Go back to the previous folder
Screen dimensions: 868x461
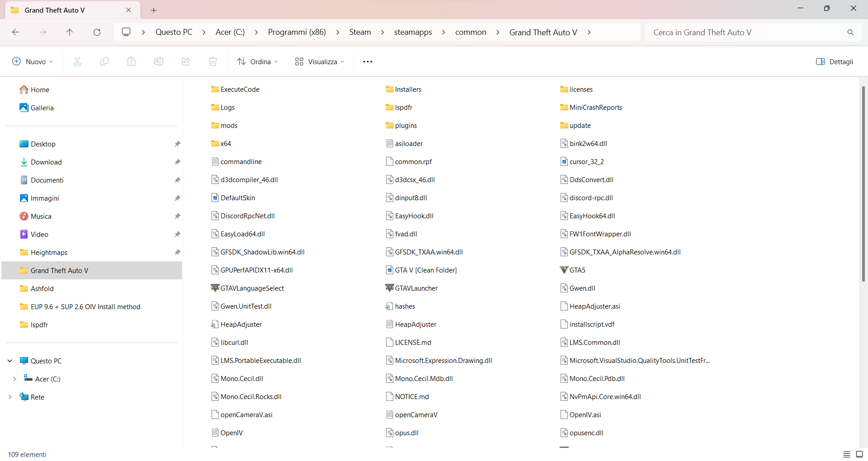tap(15, 32)
